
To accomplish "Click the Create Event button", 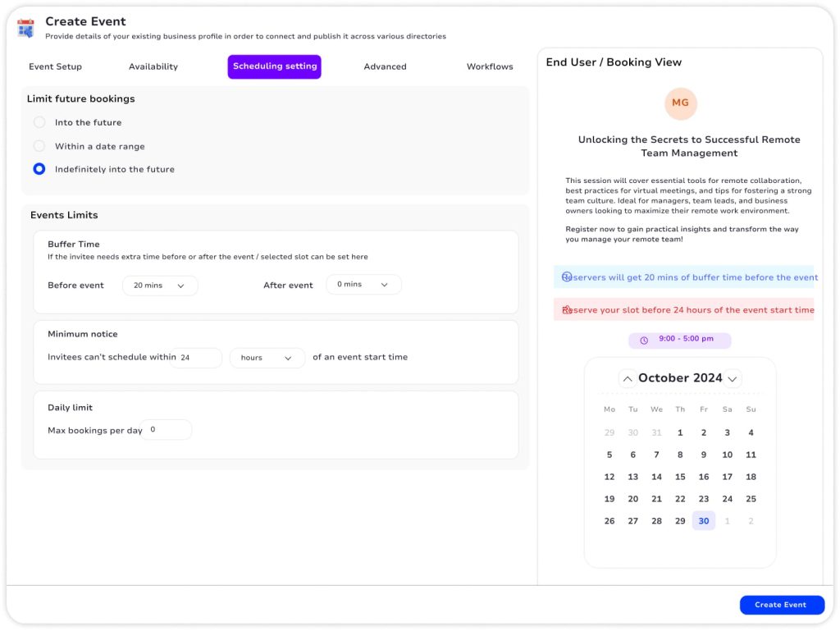I will tap(782, 605).
